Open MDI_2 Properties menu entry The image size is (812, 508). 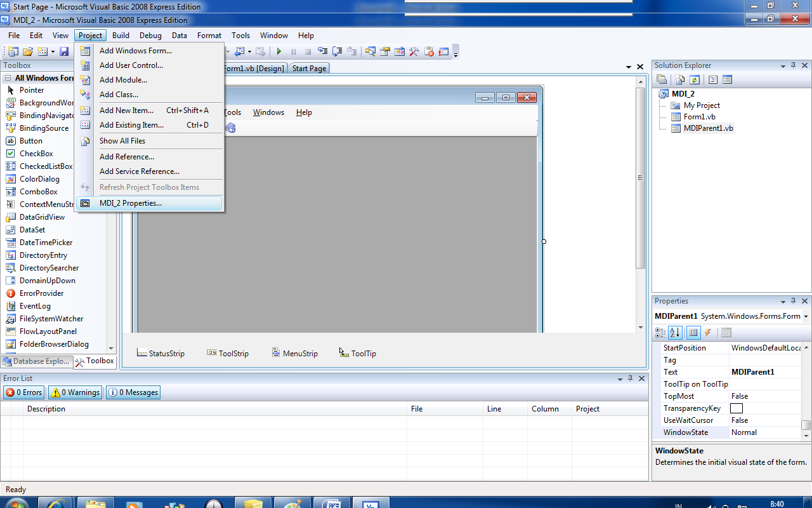click(150, 203)
